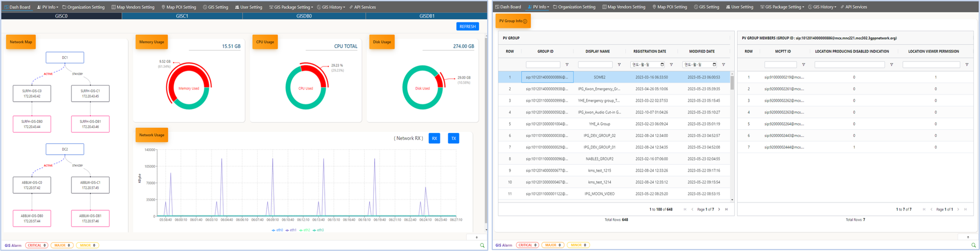Image resolution: width=980 pixels, height=251 pixels.
Task: Hide the eth3 line via chart legend
Action: 318,230
